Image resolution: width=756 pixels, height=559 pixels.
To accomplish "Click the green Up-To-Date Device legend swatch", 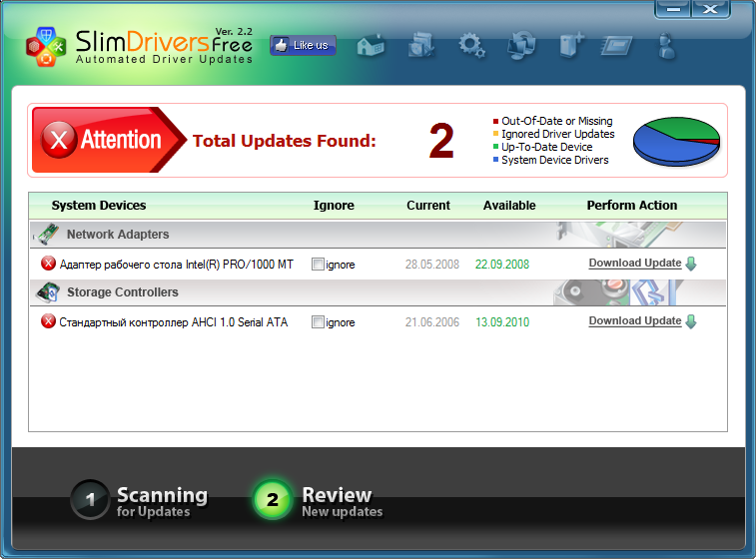I will tap(495, 147).
